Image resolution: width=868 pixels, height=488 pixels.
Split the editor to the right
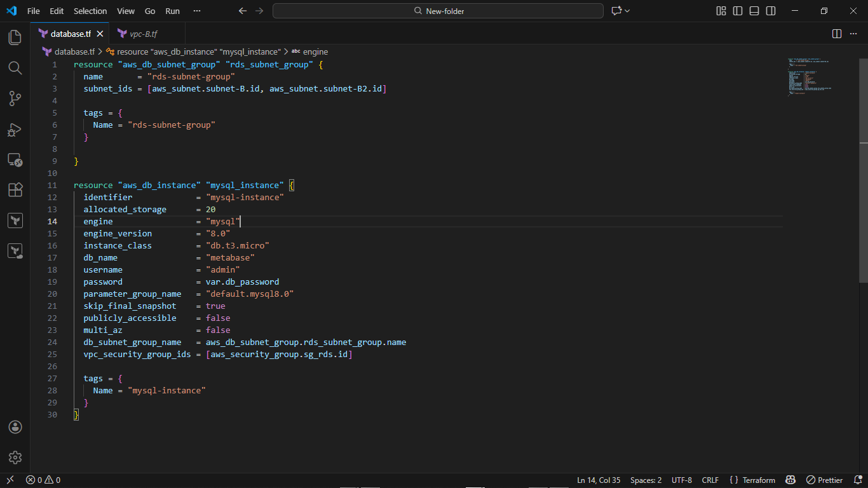pos(836,34)
